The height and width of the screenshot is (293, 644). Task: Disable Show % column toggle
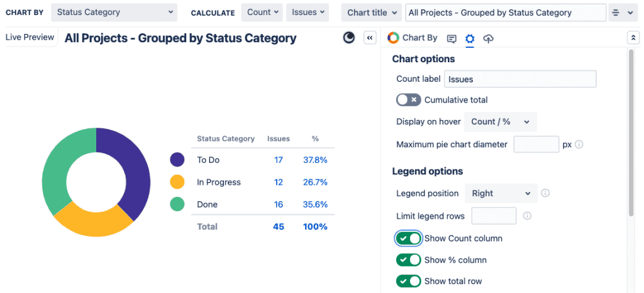click(x=408, y=260)
